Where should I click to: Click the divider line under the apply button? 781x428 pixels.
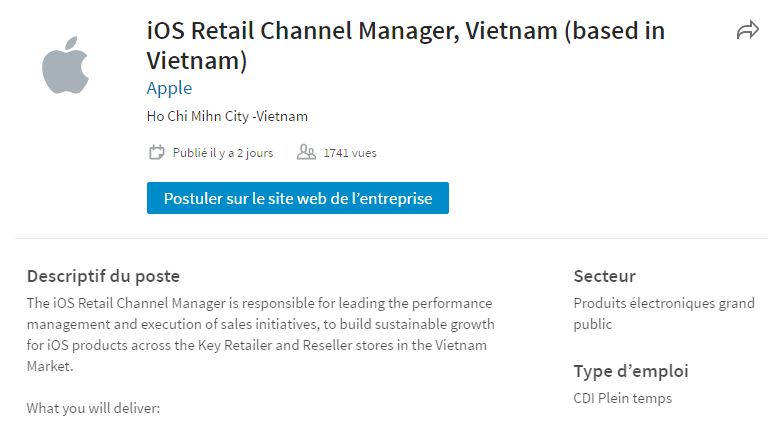(x=390, y=239)
